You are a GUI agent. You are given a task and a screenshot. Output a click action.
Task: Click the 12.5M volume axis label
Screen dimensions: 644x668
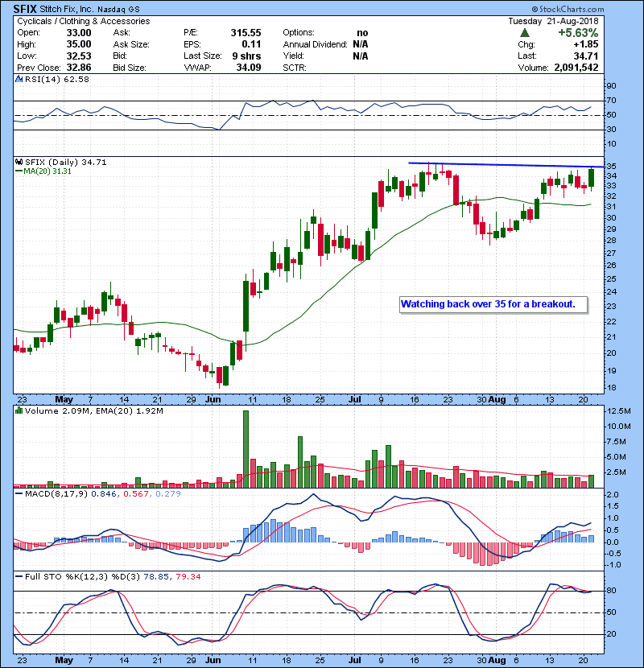(619, 411)
